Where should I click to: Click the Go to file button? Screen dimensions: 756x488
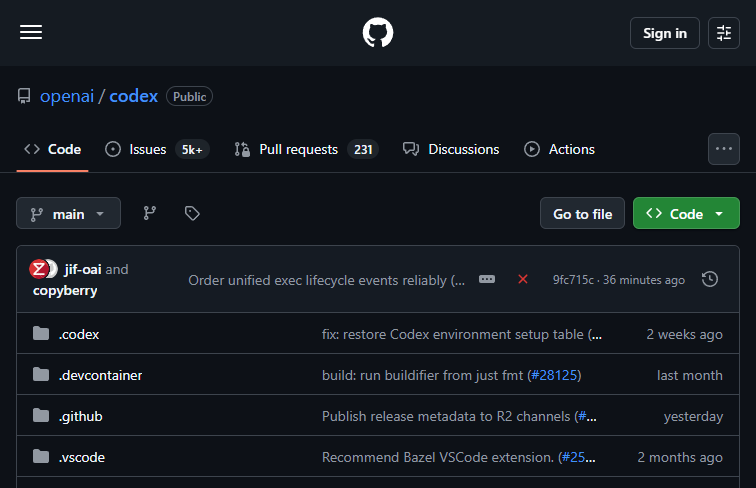(582, 213)
